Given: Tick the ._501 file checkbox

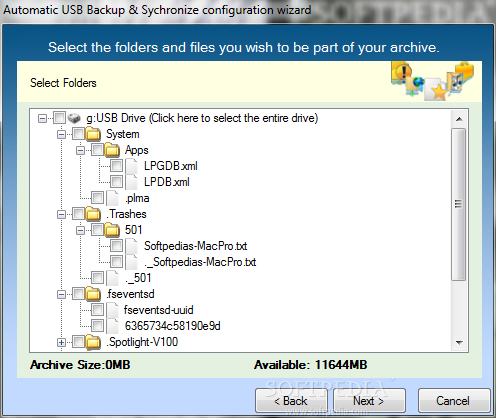Looking at the screenshot, I should coord(97,278).
